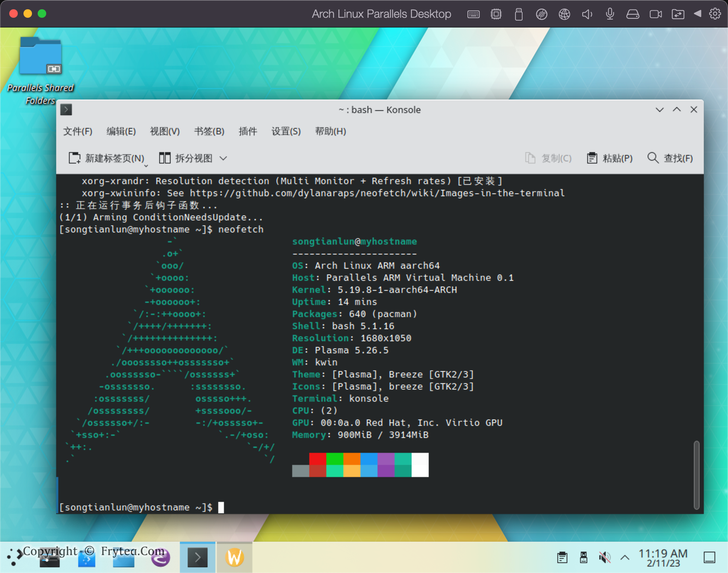Screen dimensions: 728x573
Task: Click the 复制(C) copy button
Action: (548, 158)
